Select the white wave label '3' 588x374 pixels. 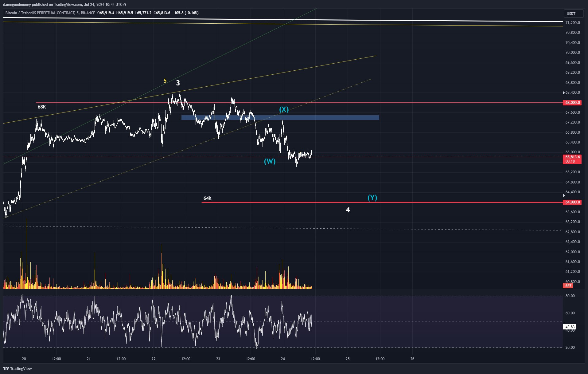pyautogui.click(x=178, y=83)
